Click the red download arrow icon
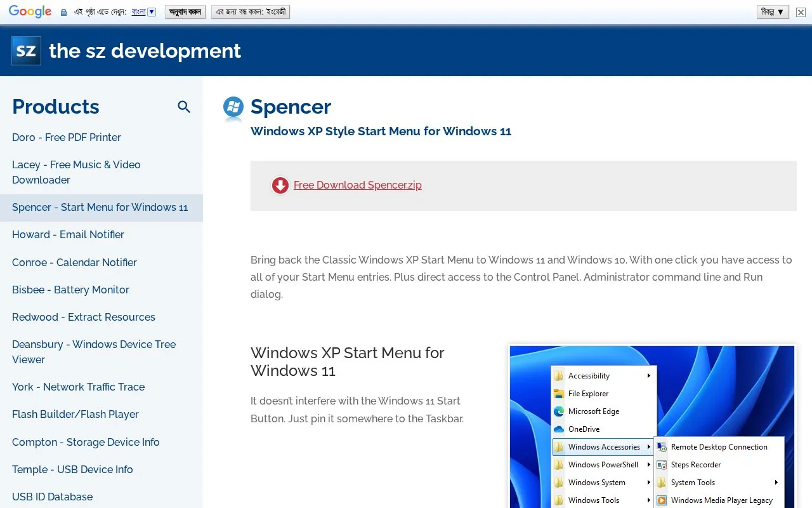This screenshot has width=812, height=508. [x=280, y=185]
